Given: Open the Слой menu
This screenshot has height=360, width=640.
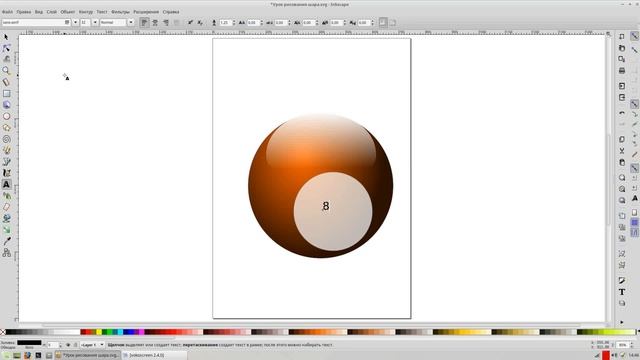Looking at the screenshot, I should [51, 12].
